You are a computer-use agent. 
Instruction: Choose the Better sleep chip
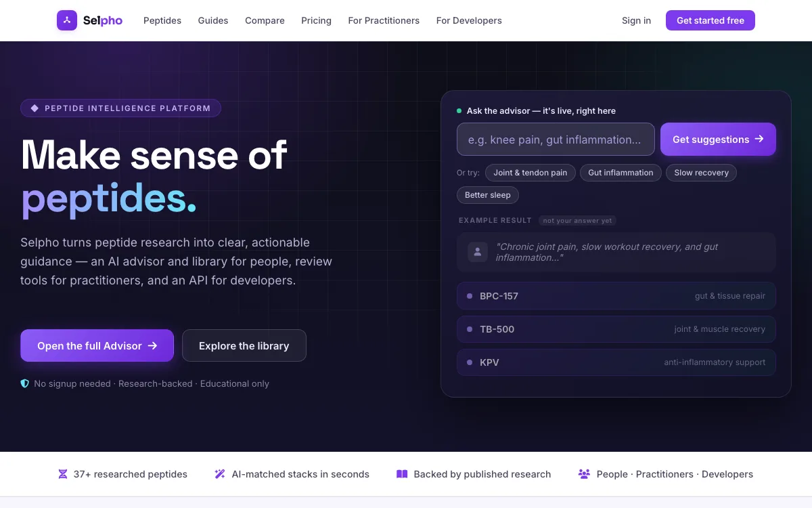[x=488, y=195]
